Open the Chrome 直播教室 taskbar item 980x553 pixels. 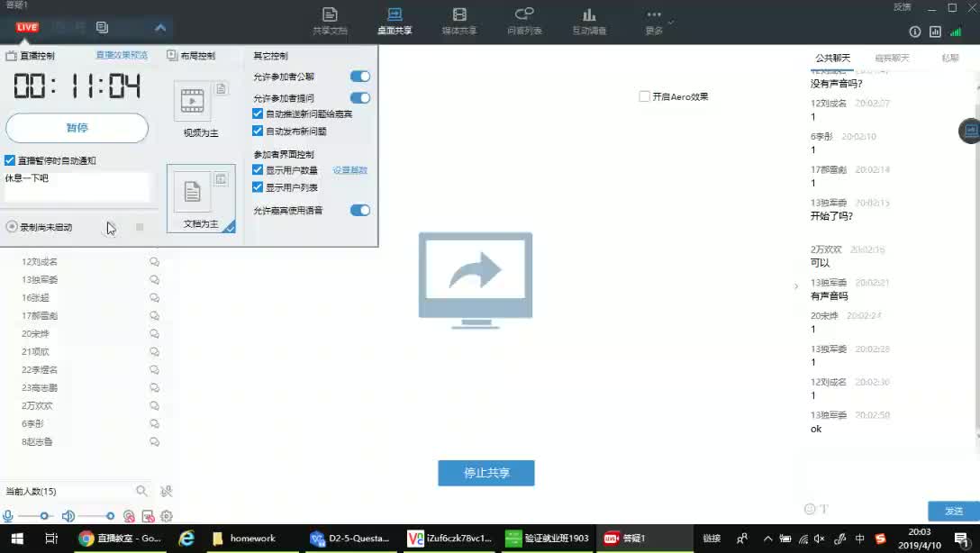coord(122,538)
